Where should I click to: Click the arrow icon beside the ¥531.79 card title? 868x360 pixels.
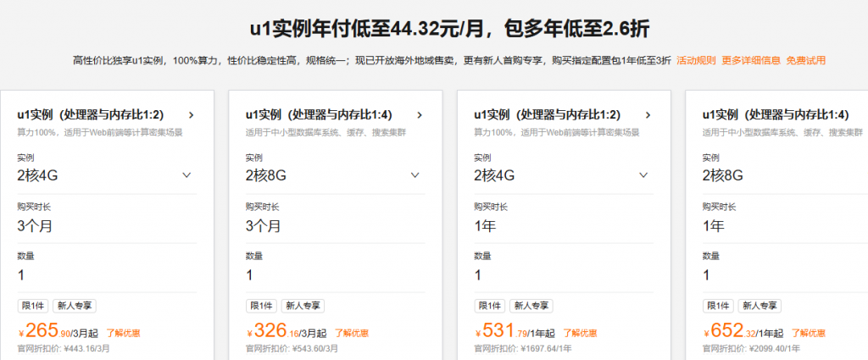(648, 115)
